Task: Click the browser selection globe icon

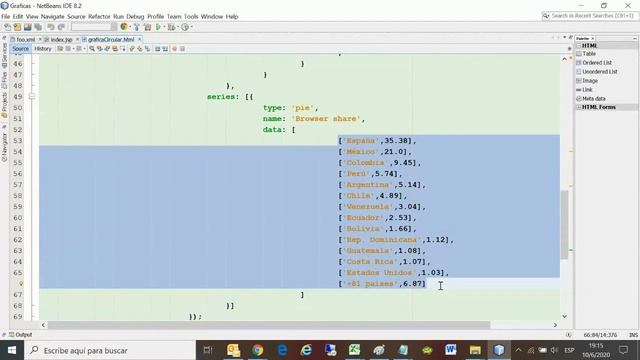Action: [x=124, y=27]
